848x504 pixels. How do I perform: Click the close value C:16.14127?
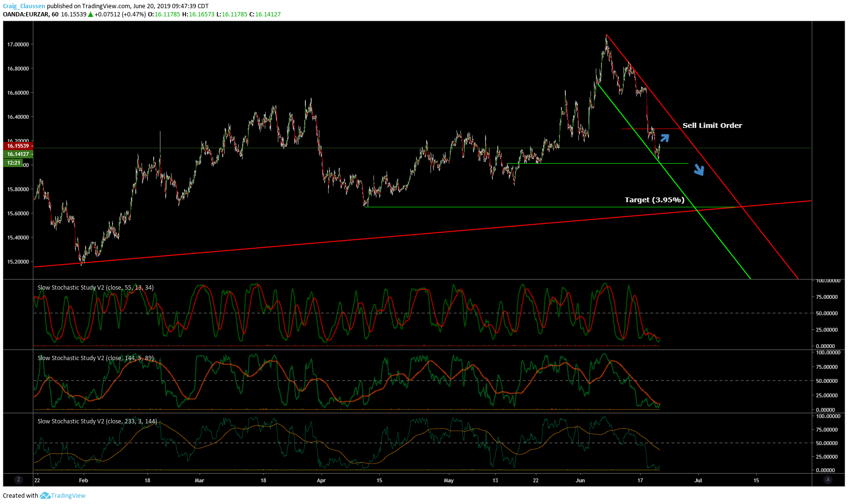click(x=265, y=14)
